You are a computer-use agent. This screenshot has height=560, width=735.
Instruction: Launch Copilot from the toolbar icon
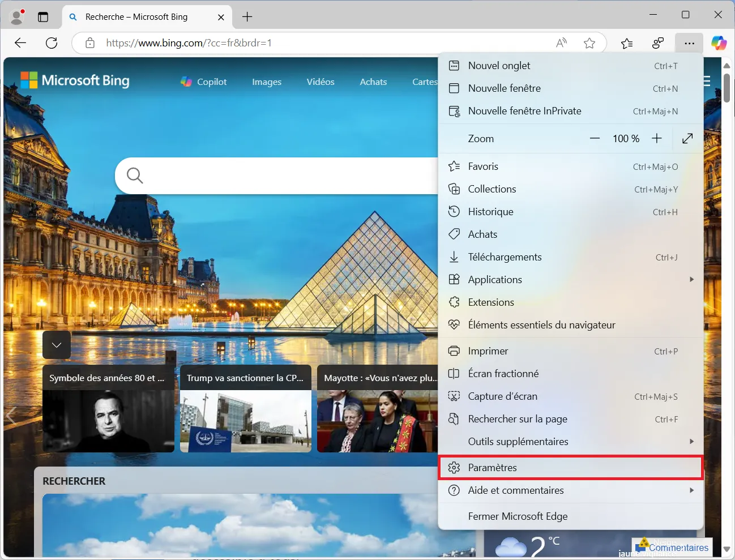[x=719, y=43]
